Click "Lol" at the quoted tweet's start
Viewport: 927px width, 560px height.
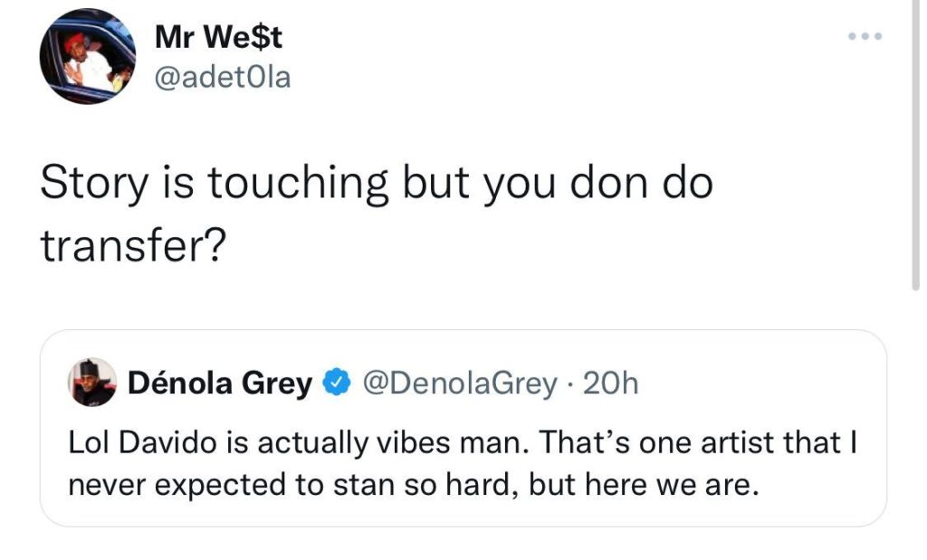click(86, 444)
